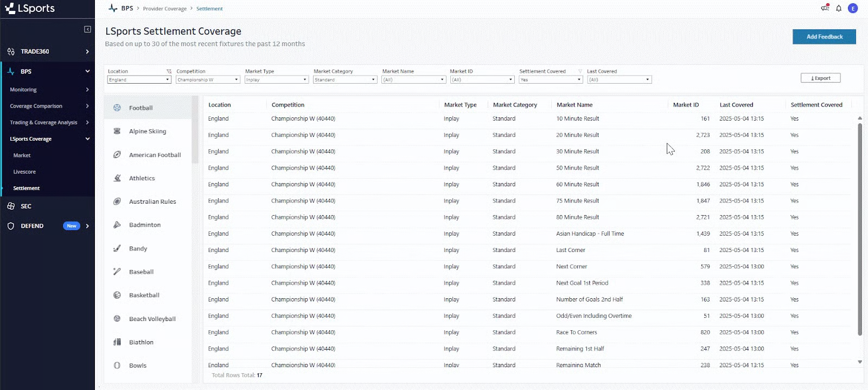The image size is (868, 390).
Task: Select the American Football icon
Action: pyautogui.click(x=117, y=155)
